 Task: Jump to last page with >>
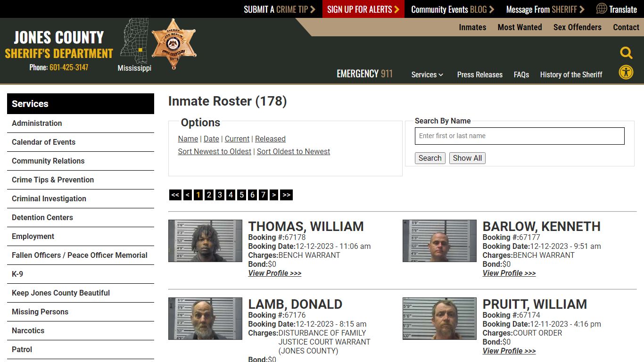click(286, 195)
